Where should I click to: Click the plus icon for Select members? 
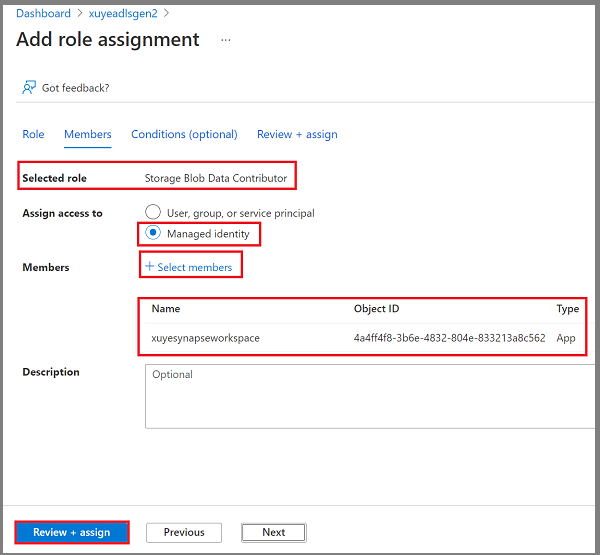[x=150, y=266]
